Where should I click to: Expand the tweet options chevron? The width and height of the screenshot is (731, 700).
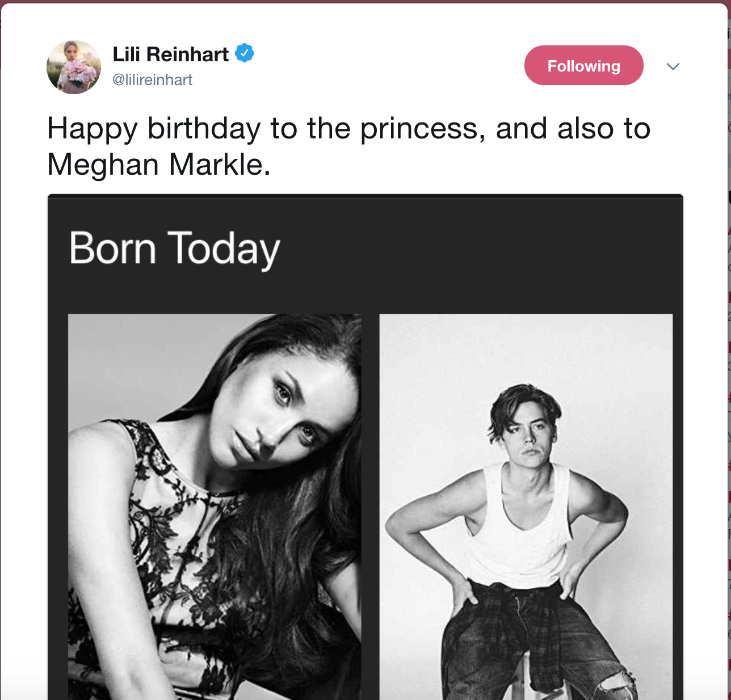(673, 66)
